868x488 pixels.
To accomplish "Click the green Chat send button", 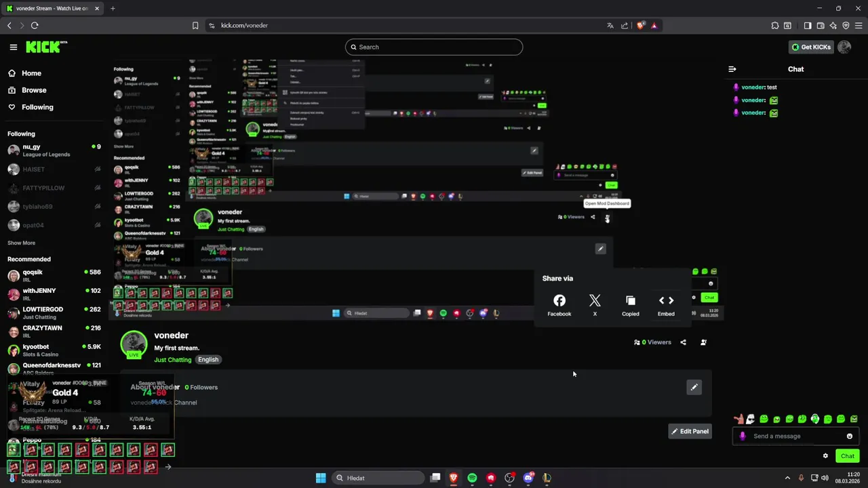I will coord(848,456).
